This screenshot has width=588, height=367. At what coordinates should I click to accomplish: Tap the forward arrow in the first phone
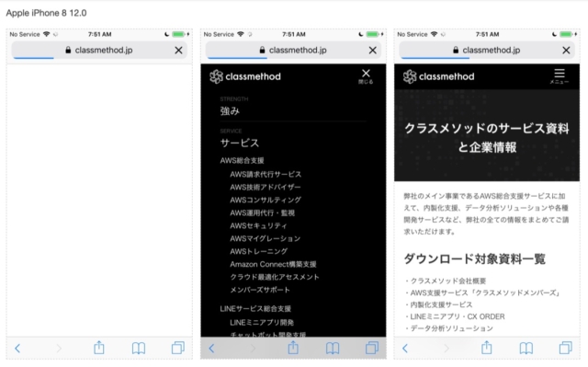click(59, 349)
